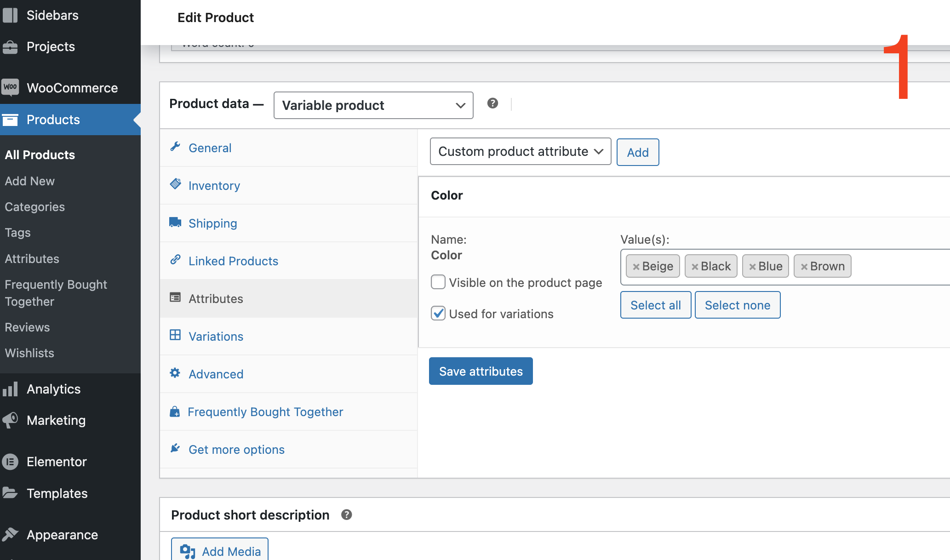Image resolution: width=950 pixels, height=560 pixels.
Task: Open the WooCommerce menu item
Action: (x=72, y=87)
